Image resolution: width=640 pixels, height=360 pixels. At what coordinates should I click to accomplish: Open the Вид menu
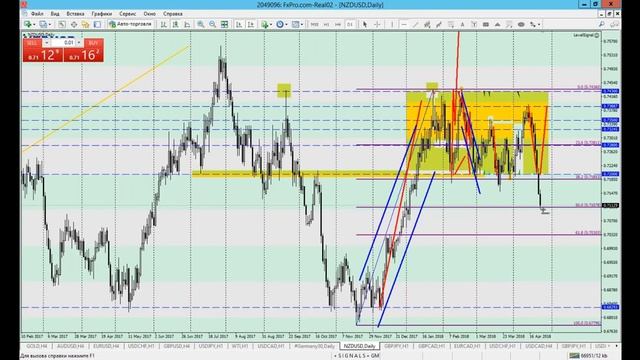click(55, 14)
